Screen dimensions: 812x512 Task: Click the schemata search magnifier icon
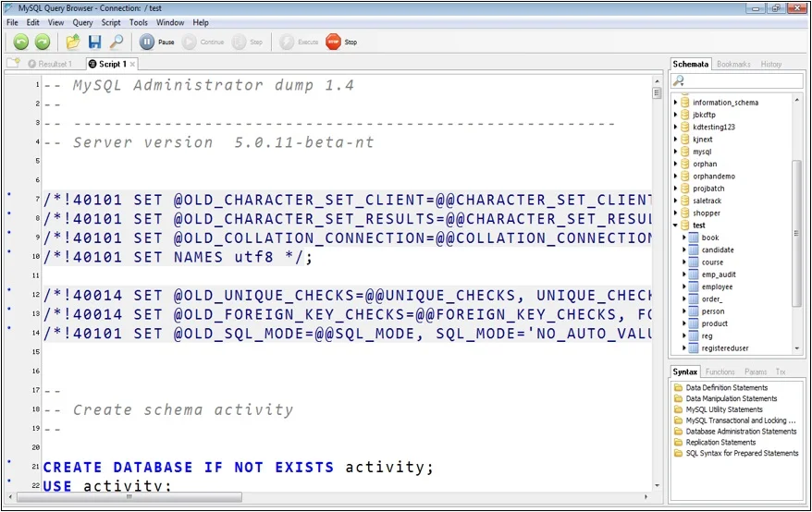[679, 80]
